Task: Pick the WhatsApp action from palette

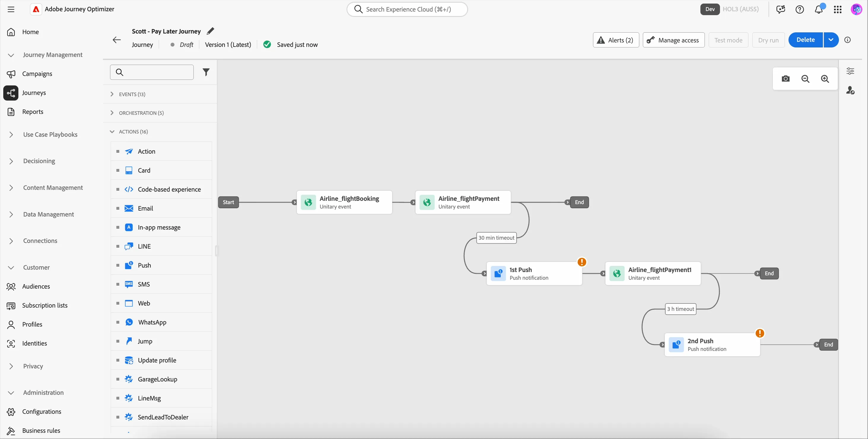Action: click(161, 322)
